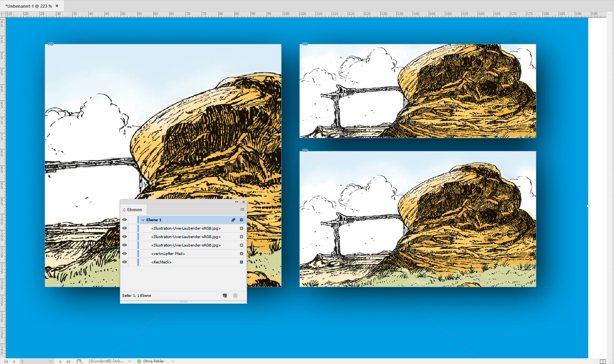Click selection square of Rechteck row
The image size is (614, 364).
[242, 262]
